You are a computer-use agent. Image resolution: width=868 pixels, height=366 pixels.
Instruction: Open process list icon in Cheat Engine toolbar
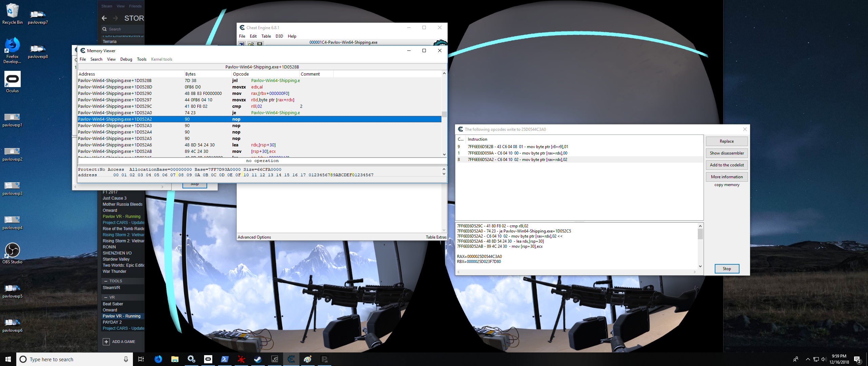pyautogui.click(x=242, y=44)
